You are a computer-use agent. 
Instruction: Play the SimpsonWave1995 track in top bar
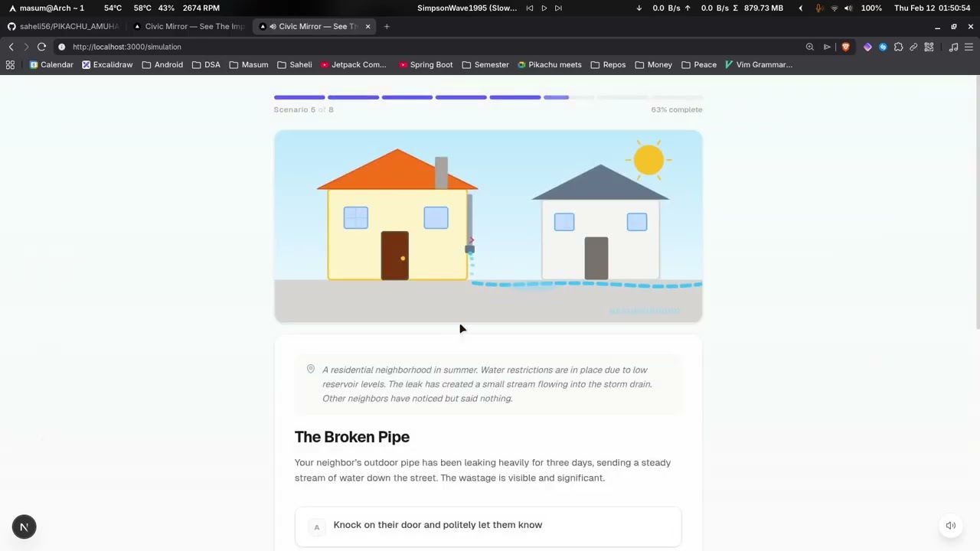pyautogui.click(x=544, y=8)
